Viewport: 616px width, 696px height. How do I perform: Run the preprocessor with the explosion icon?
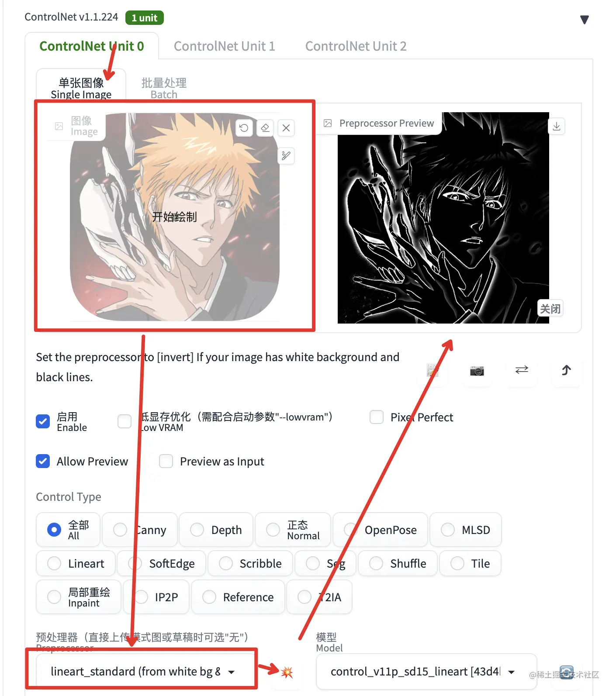click(x=287, y=672)
